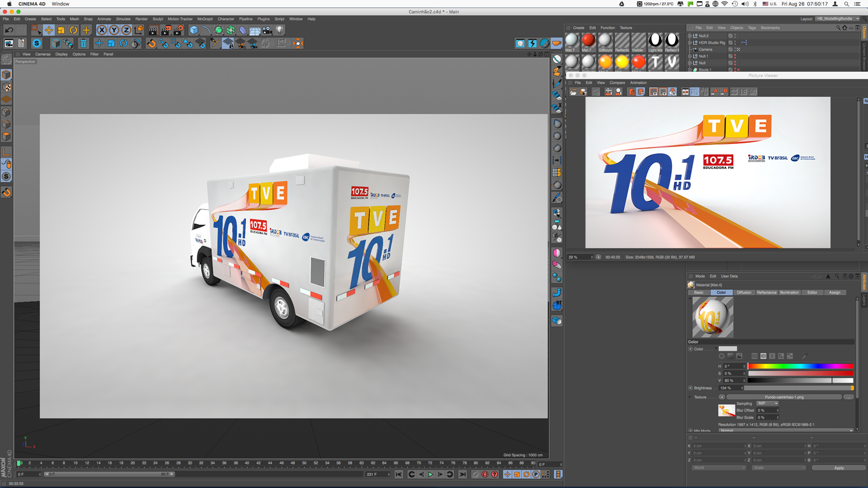
Task: Click the texture arrow button beside Texture
Action: coord(722,397)
